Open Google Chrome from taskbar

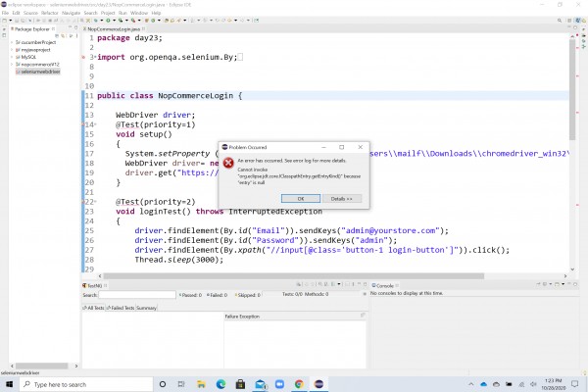coord(299,384)
